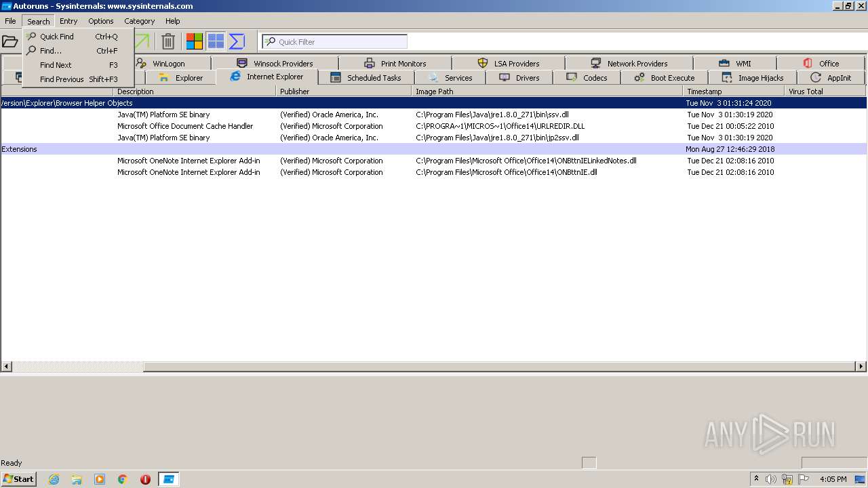Open Windows Explorer folder taskbar icon

pyautogui.click(x=77, y=479)
